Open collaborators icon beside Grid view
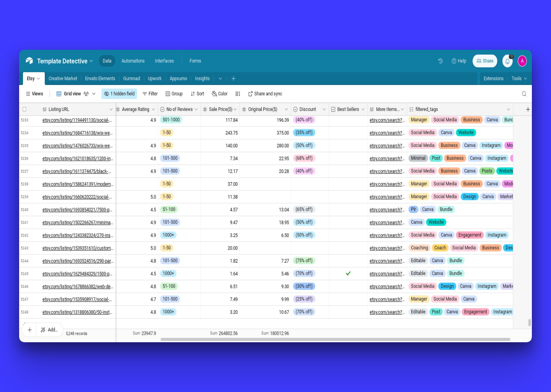Image resolution: width=551 pixels, height=392 pixels. [x=86, y=94]
